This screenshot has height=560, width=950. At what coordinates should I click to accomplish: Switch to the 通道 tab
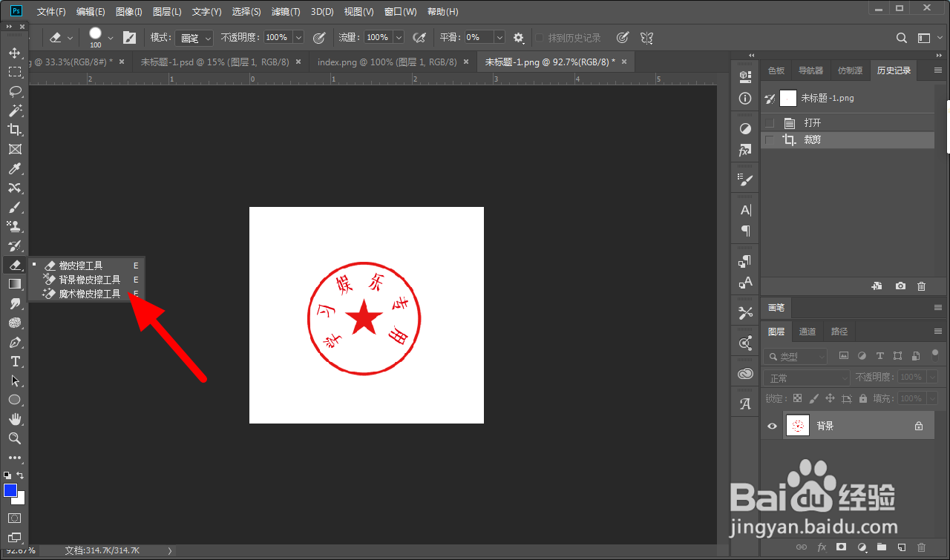(807, 332)
